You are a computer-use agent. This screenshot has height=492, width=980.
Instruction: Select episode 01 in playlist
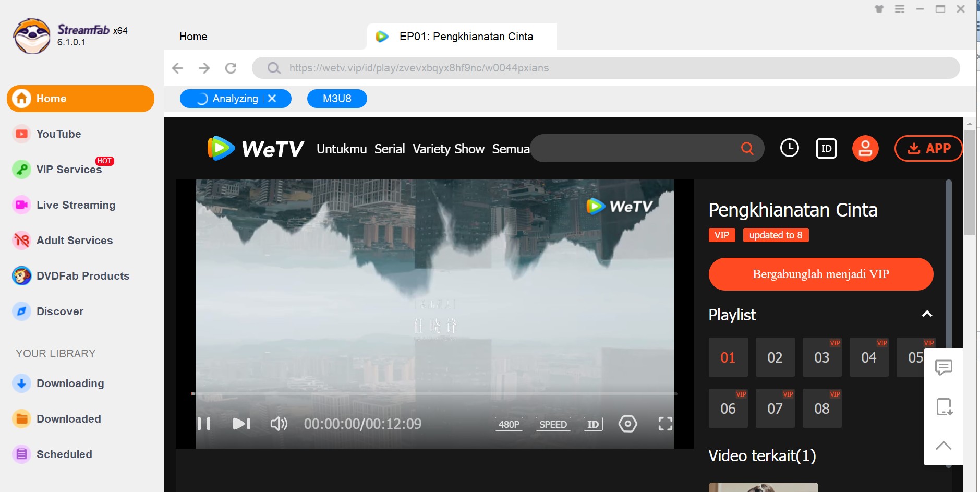[x=728, y=357]
